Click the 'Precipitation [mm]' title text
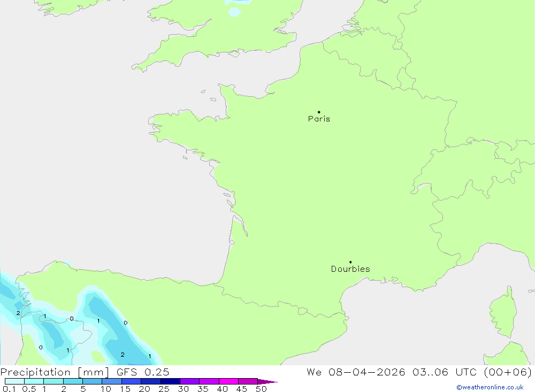 coord(55,372)
